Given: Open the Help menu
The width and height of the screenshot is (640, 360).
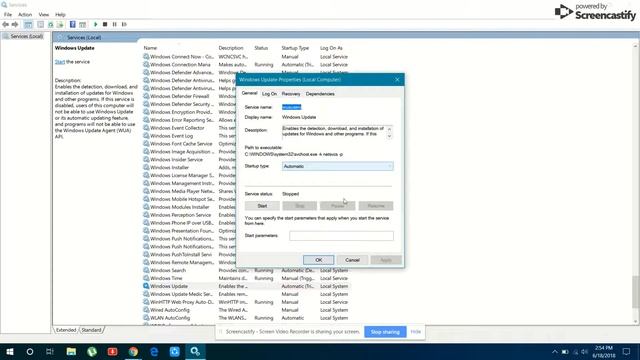Looking at the screenshot, I should 60,15.
